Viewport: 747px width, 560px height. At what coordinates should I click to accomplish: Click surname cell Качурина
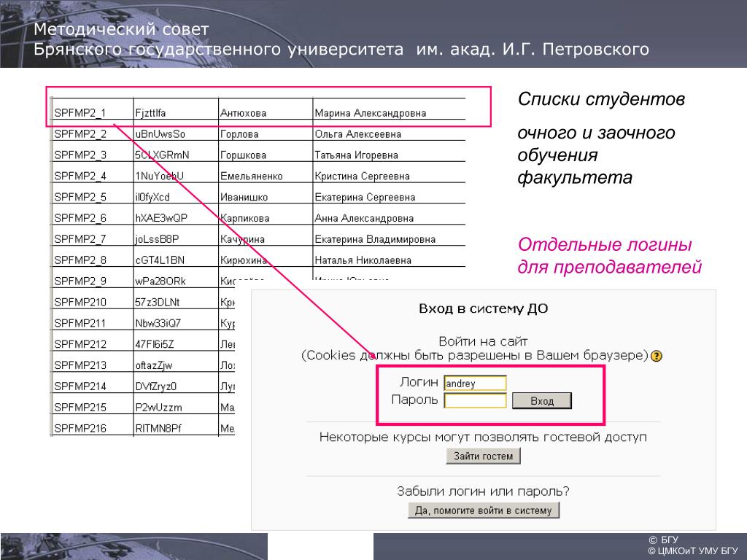(266, 236)
